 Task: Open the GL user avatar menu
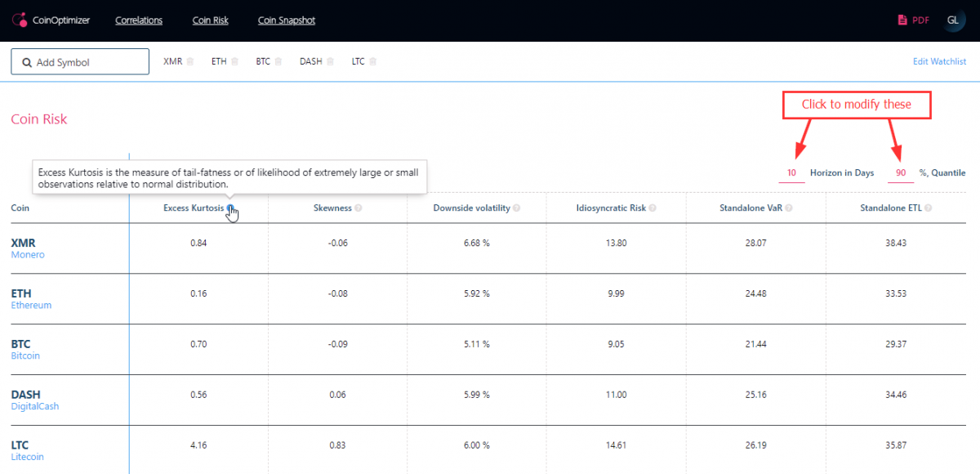coord(953,20)
